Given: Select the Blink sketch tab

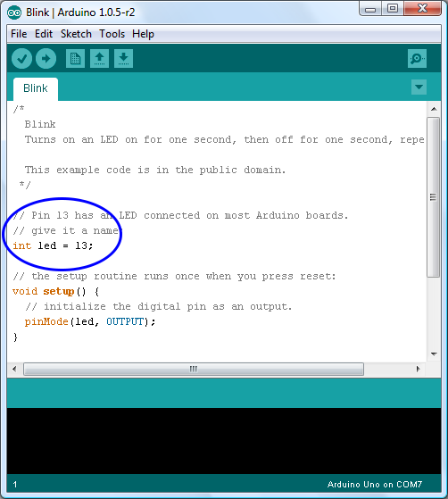Looking at the screenshot, I should [x=36, y=88].
